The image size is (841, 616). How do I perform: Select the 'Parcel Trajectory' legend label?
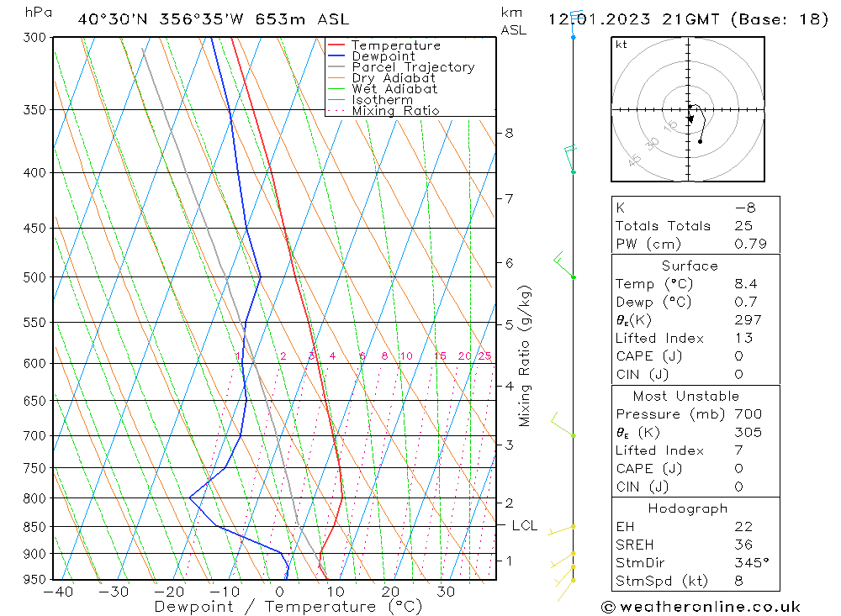point(414,67)
